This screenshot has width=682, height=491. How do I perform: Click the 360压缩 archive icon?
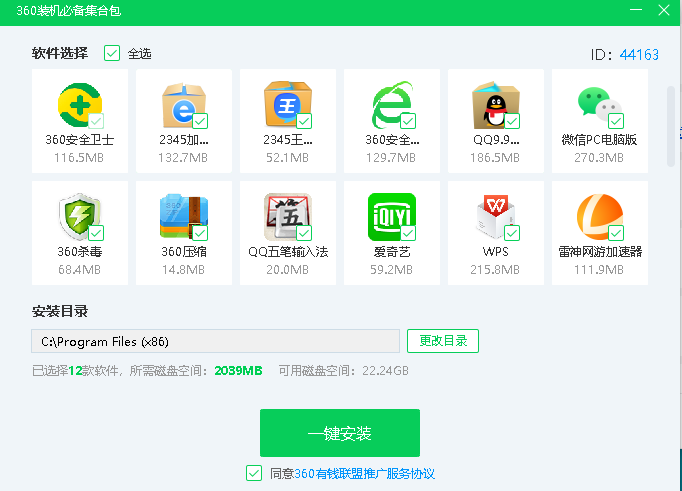pos(184,217)
